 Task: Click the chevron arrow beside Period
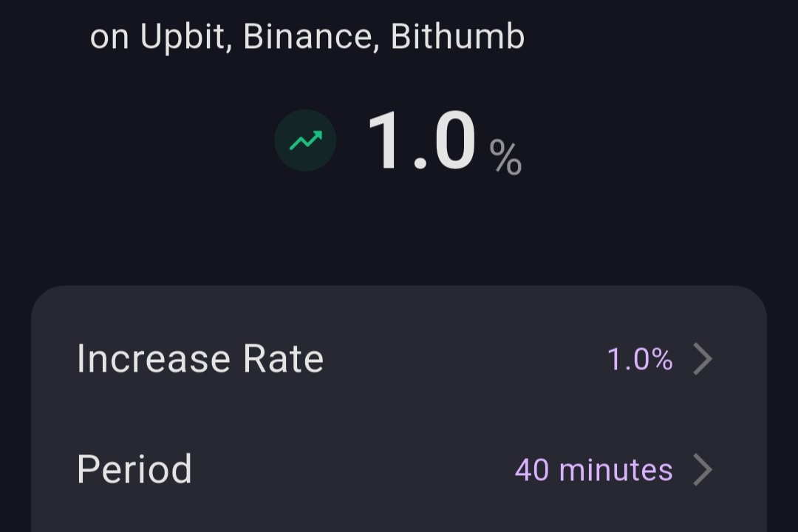[702, 470]
